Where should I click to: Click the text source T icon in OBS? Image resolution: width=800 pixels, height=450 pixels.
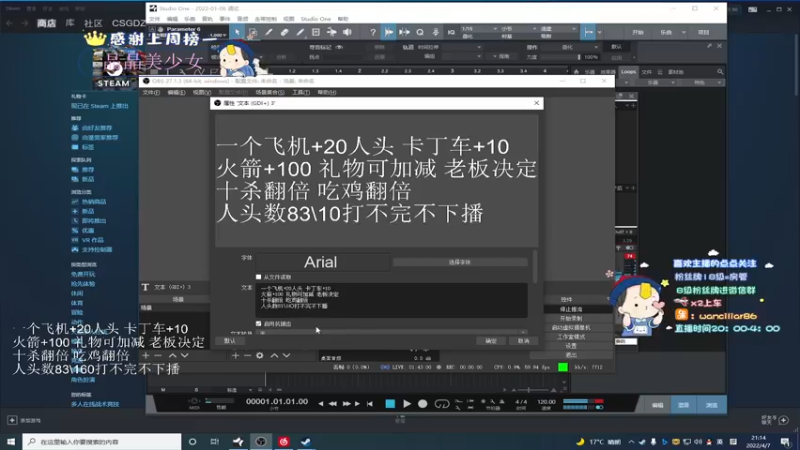145,287
